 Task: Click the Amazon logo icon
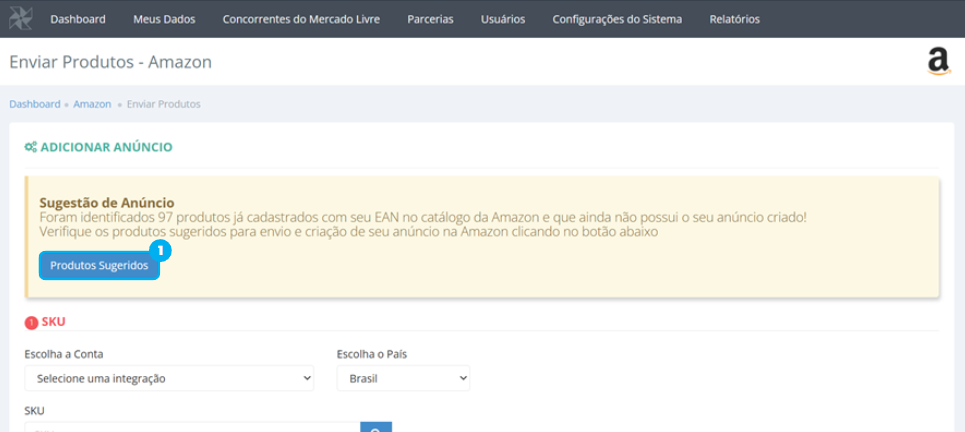tap(938, 62)
